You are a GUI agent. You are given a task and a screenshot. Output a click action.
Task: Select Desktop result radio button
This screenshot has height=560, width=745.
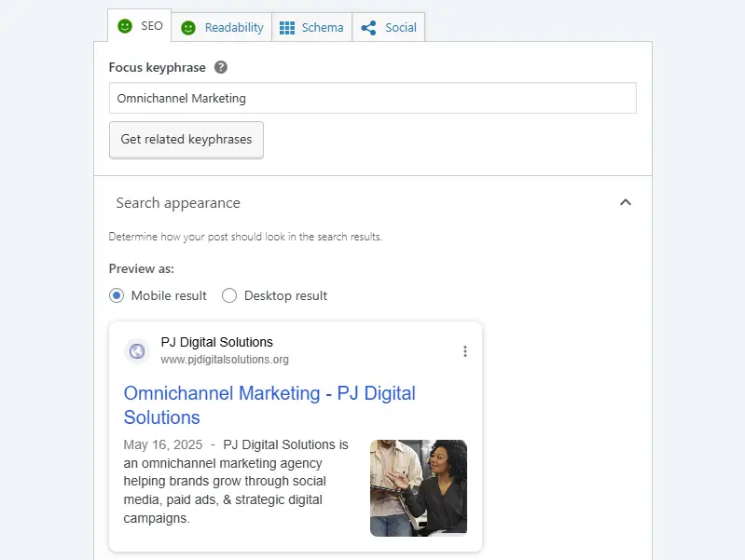[x=229, y=295]
